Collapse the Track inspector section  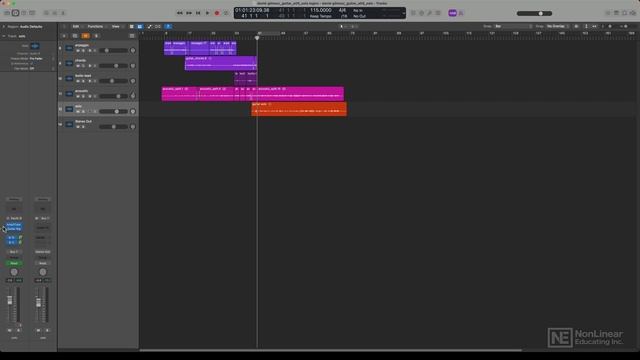point(4,36)
